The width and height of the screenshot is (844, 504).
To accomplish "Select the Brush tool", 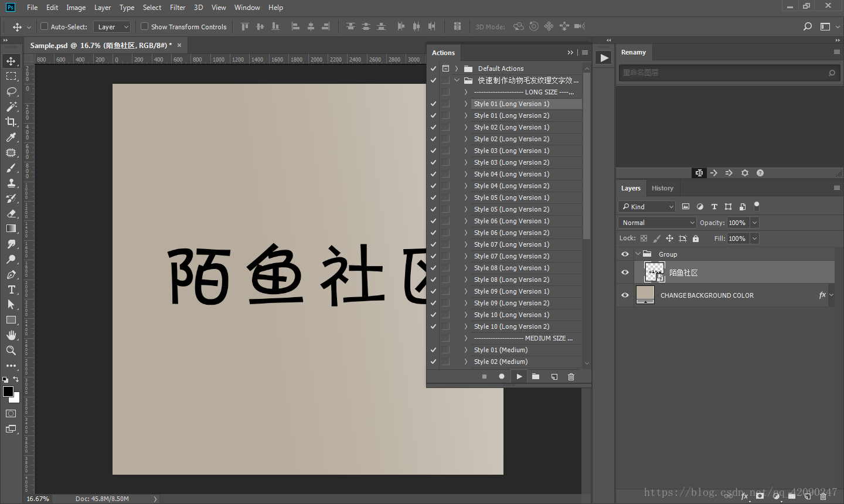I will pos(11,168).
